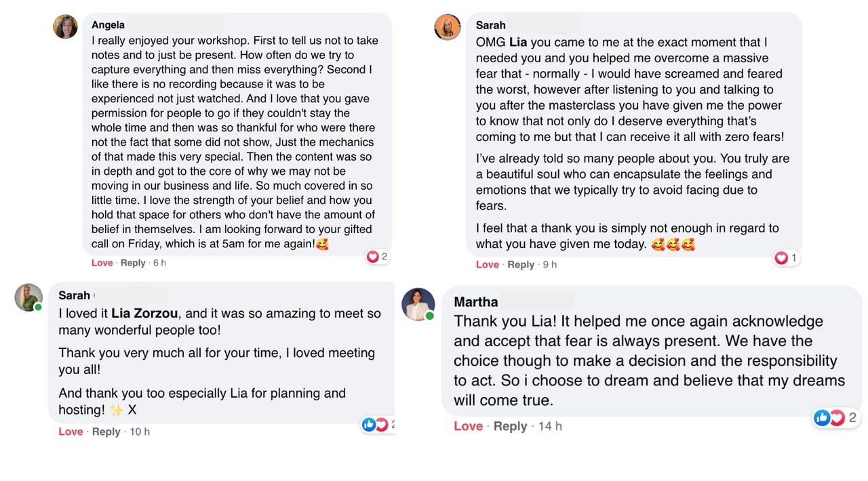This screenshot has width=868, height=481.
Task: Open Martha's profile picture
Action: point(418,304)
